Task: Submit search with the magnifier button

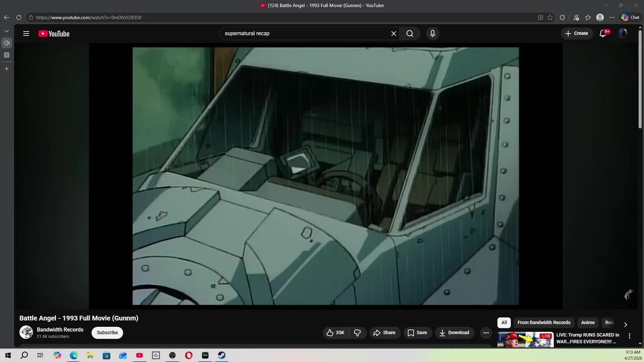Action: click(x=410, y=34)
